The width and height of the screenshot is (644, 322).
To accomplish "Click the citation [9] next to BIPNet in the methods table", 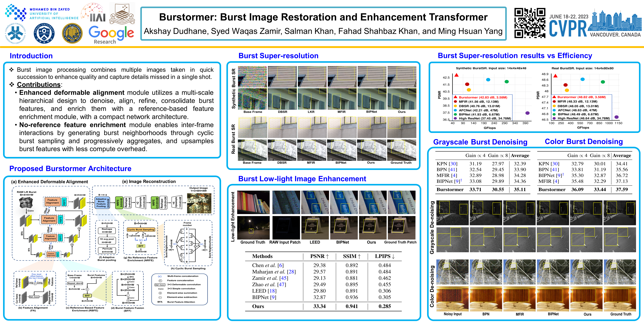I will pos(274,297).
